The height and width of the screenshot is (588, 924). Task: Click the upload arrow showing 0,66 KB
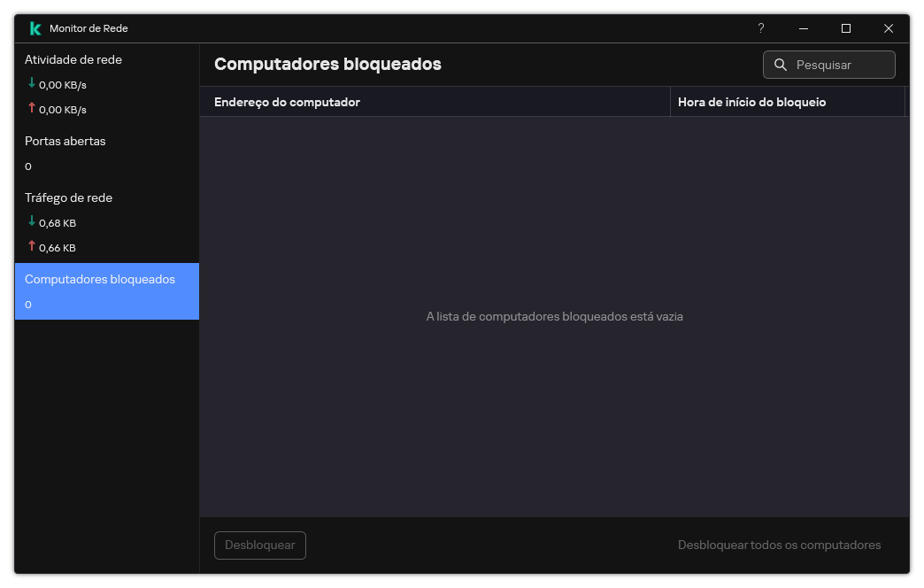[x=31, y=246]
